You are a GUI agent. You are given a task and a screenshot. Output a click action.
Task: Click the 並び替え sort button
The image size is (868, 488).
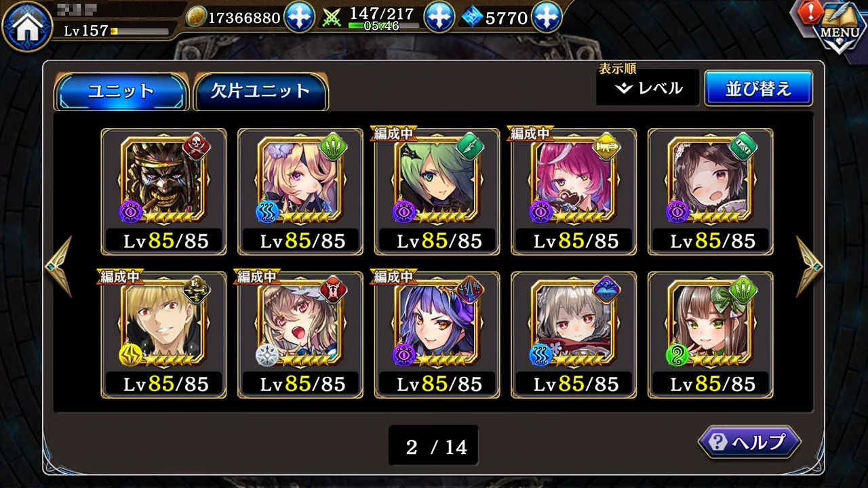[x=758, y=88]
